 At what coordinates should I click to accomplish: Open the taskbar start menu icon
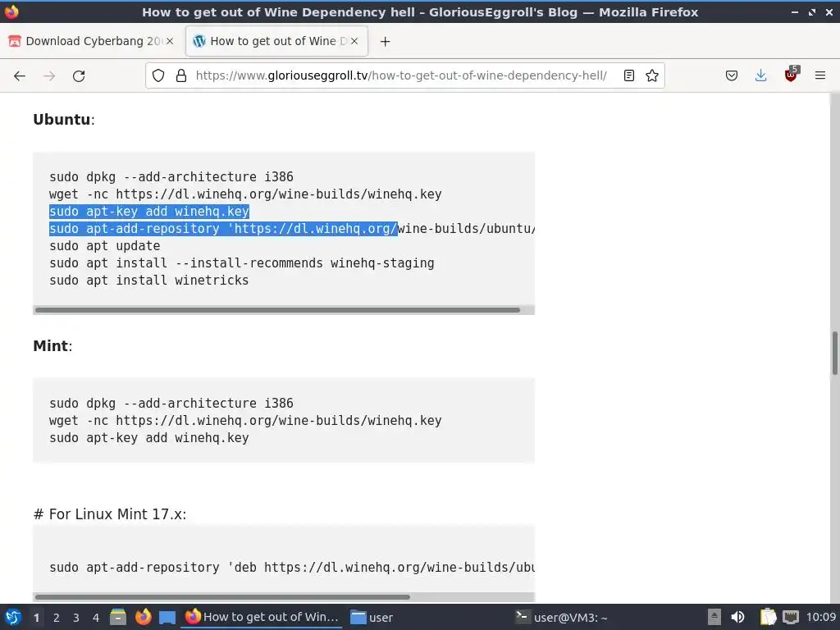tap(13, 617)
